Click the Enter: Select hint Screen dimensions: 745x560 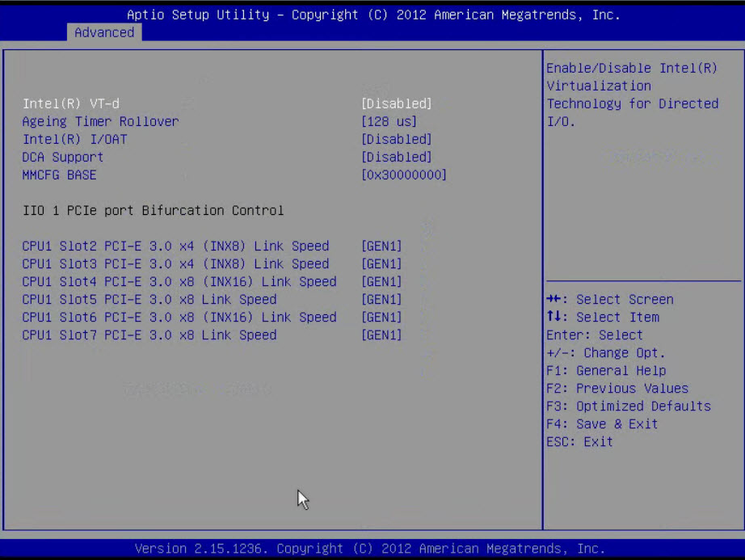595,335
